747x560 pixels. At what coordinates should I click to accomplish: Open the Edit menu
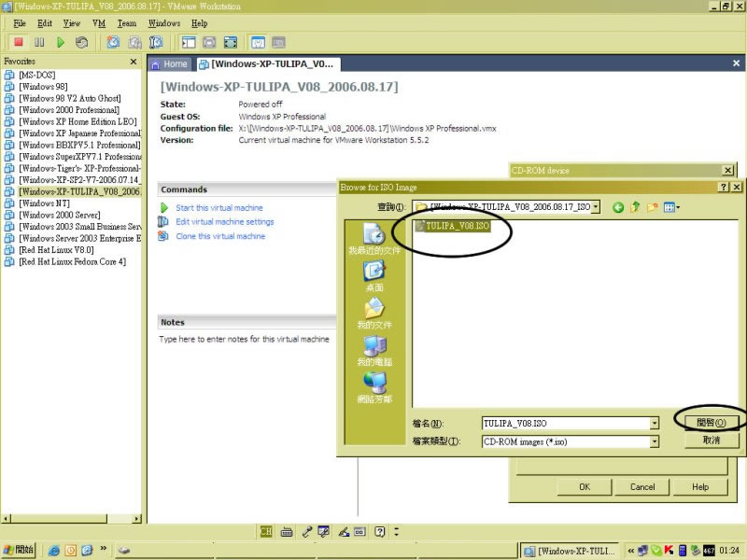(45, 23)
